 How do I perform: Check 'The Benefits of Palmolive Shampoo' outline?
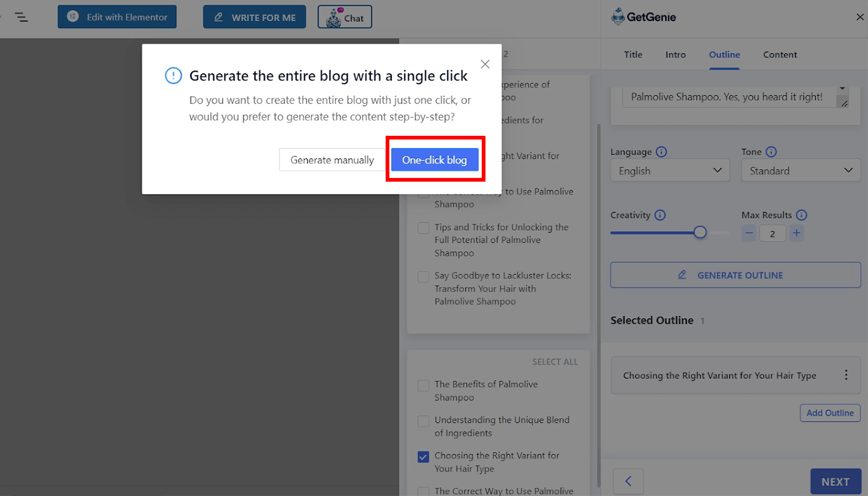click(423, 385)
